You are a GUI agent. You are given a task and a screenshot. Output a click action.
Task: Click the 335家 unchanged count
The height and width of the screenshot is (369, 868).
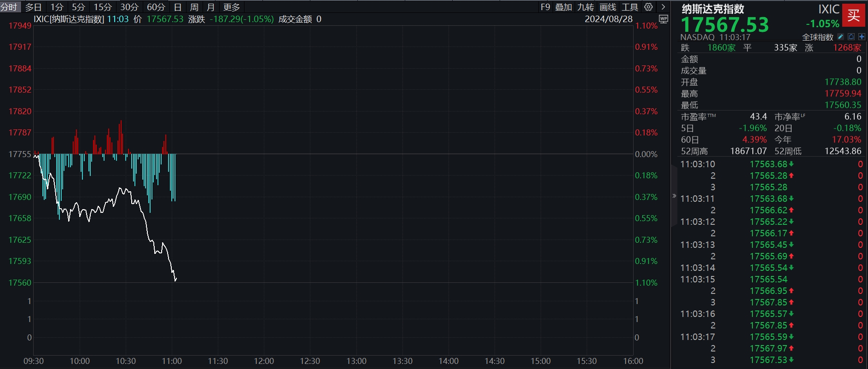click(x=786, y=47)
